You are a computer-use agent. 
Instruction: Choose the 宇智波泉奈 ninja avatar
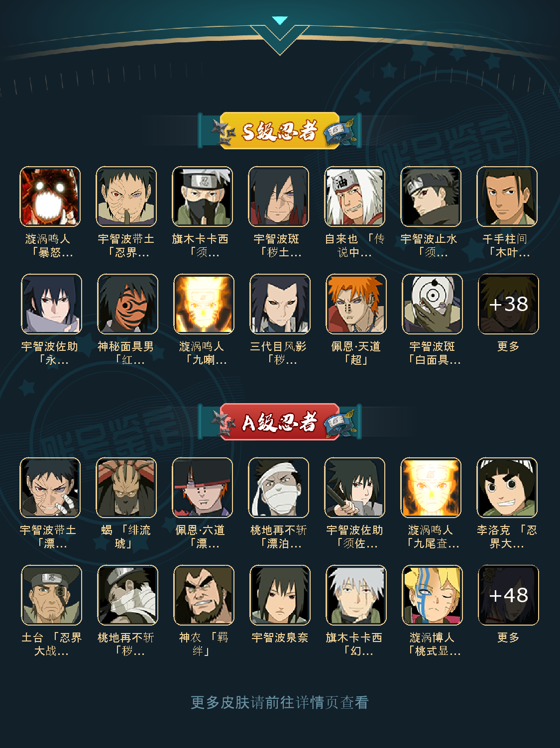pos(280,595)
